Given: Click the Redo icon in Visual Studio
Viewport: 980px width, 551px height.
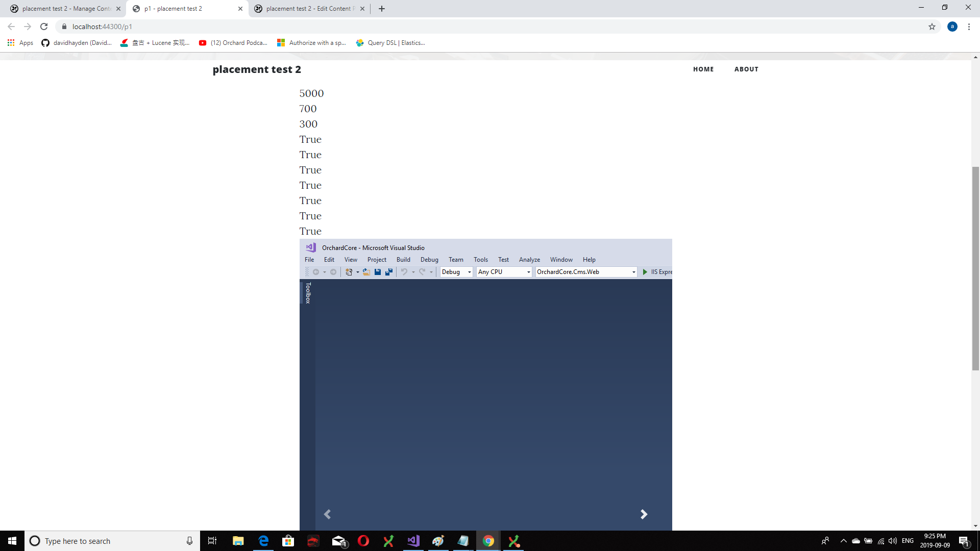Looking at the screenshot, I should pyautogui.click(x=422, y=272).
